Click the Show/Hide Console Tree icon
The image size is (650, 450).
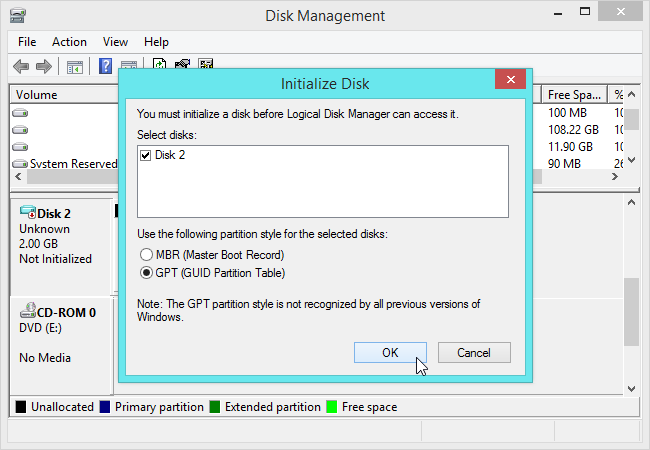pos(74,67)
